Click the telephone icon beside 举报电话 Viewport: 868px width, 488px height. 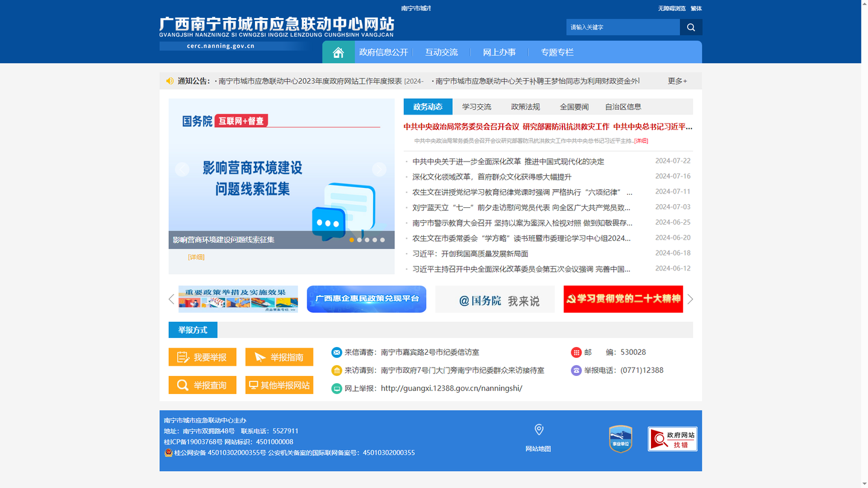click(576, 371)
